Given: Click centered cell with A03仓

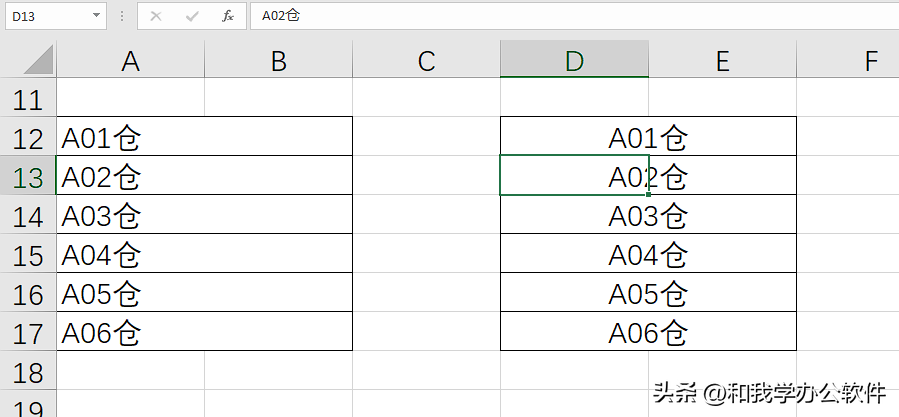Looking at the screenshot, I should [x=648, y=215].
